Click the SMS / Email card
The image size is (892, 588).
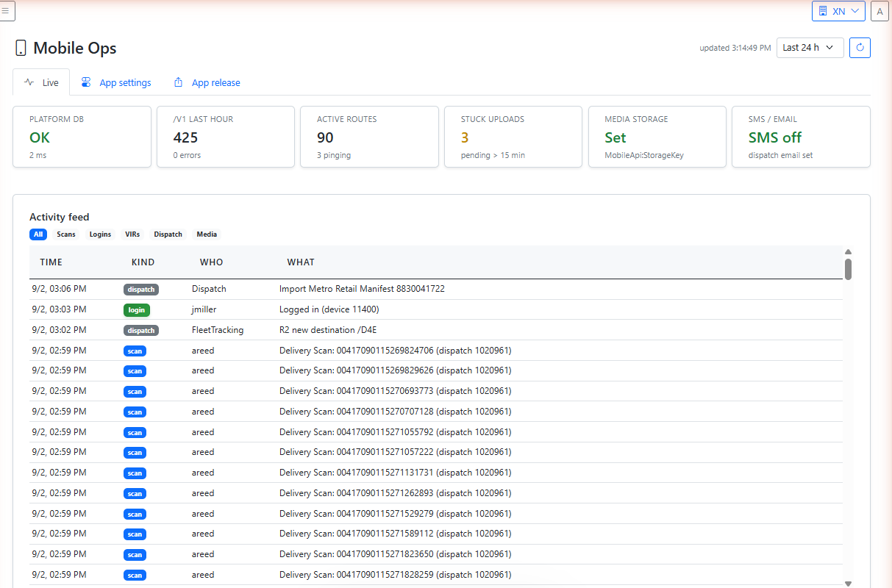point(801,137)
